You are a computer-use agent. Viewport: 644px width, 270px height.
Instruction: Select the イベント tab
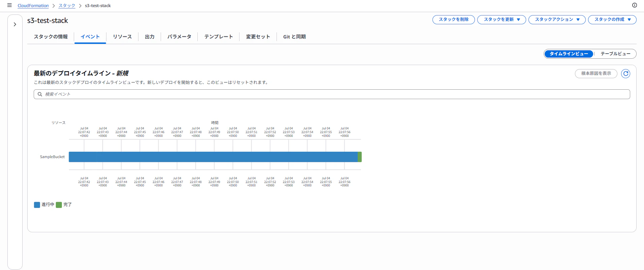point(90,37)
